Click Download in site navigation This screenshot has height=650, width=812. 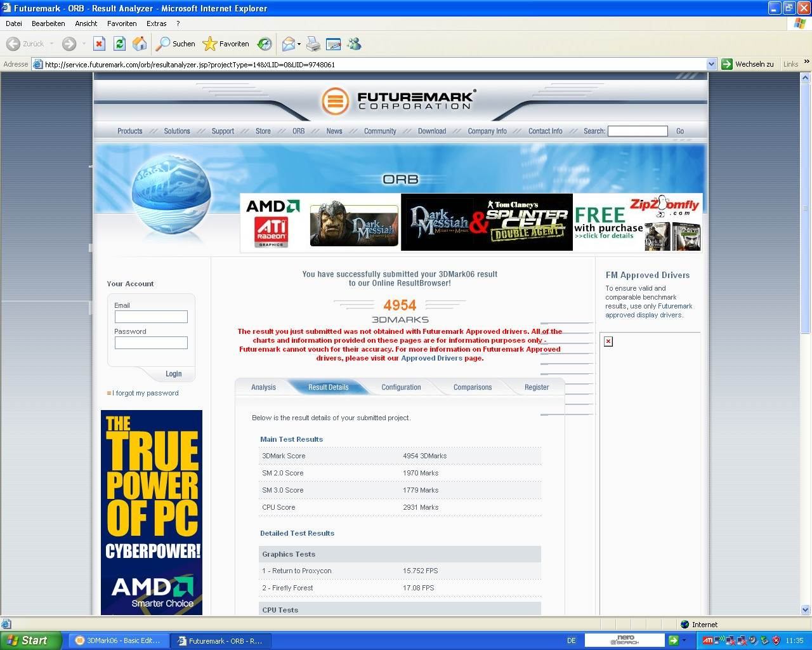[432, 131]
